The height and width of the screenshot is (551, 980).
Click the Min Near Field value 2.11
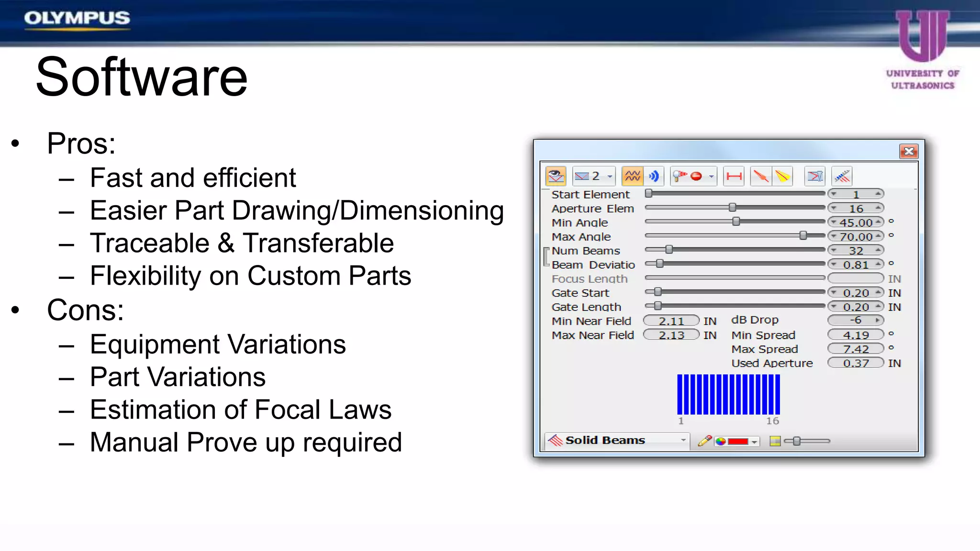coord(671,320)
